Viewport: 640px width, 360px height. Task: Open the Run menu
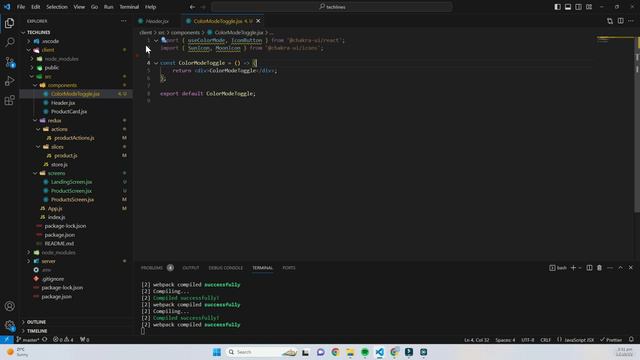[108, 7]
